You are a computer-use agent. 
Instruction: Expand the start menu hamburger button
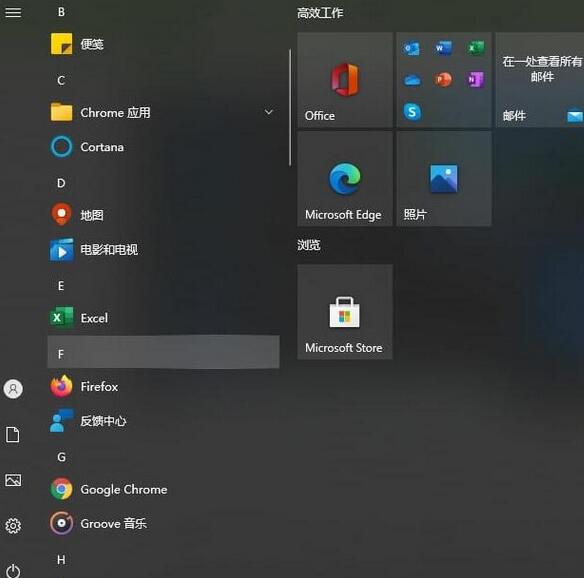click(x=13, y=12)
